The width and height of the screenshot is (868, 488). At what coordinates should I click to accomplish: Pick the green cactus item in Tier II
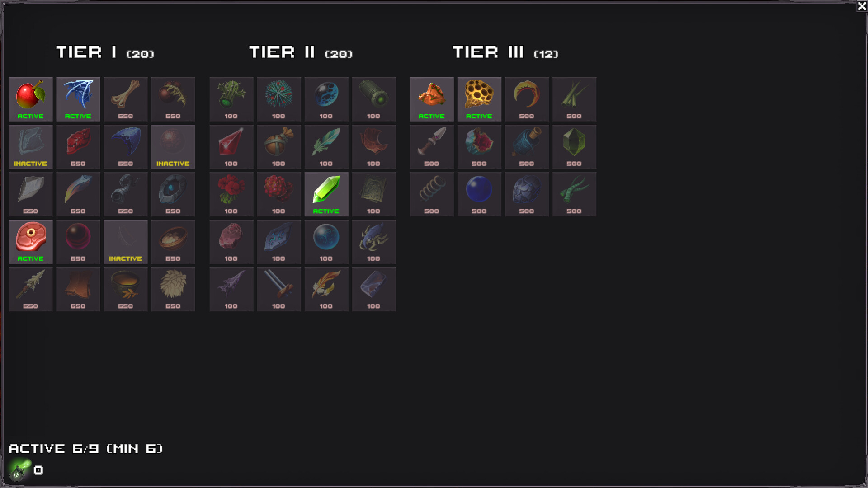231,99
